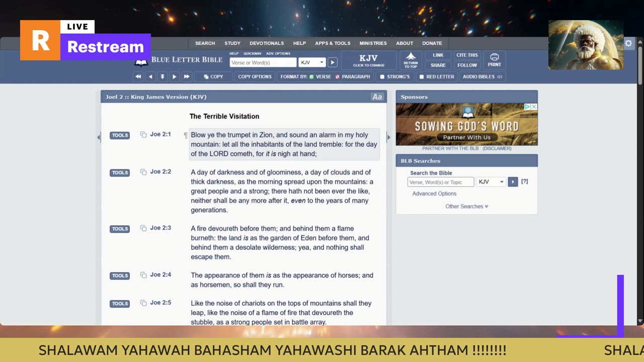Open the [?] search help icon
This screenshot has height=362, width=644.
(x=525, y=182)
